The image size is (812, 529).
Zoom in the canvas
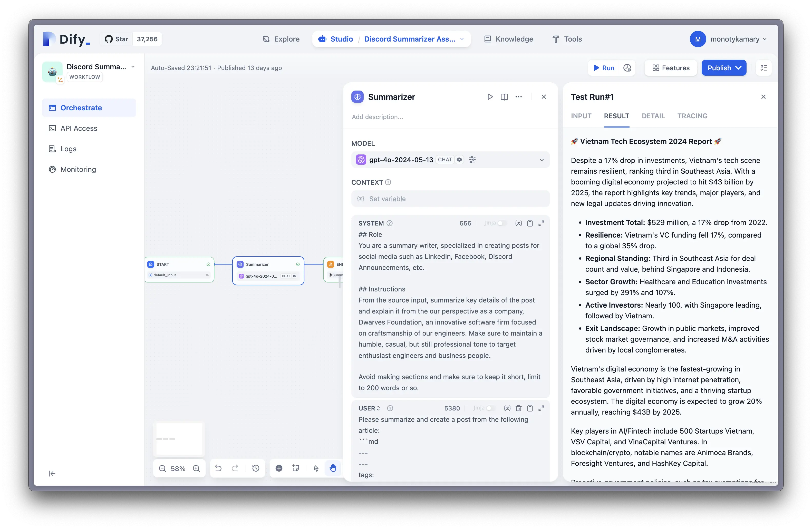coord(197,468)
